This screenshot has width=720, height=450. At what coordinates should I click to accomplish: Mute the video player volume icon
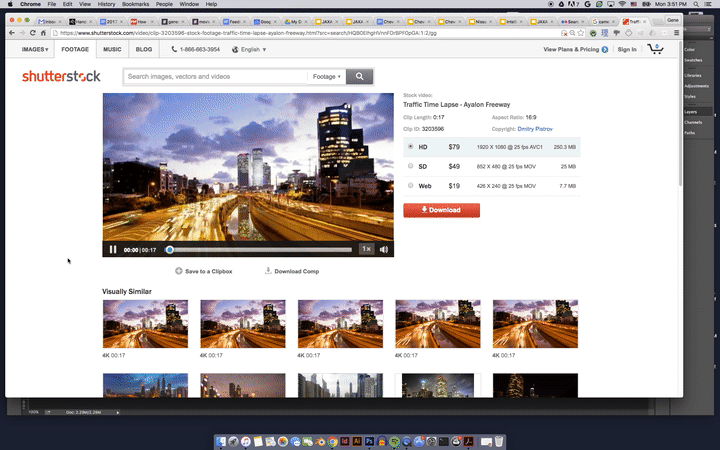(x=384, y=249)
